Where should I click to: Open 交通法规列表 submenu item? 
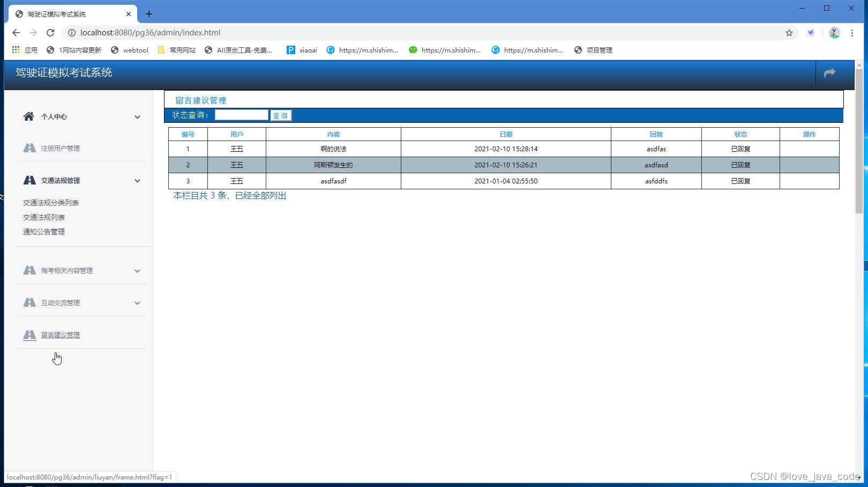click(44, 217)
